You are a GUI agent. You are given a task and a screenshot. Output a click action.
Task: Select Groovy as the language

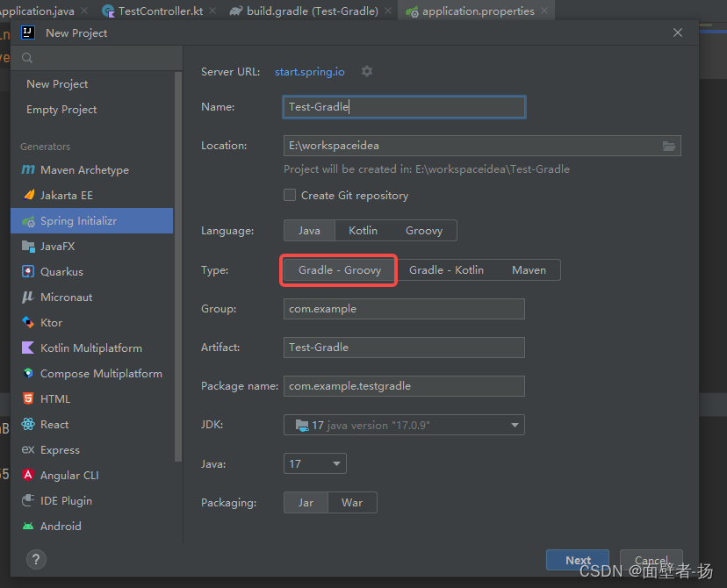[x=424, y=230]
